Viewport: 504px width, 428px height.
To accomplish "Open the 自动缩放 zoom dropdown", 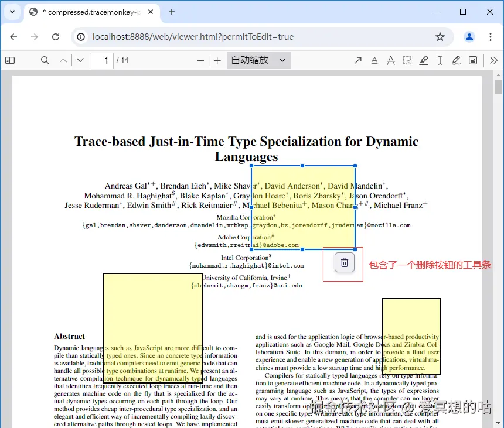I will coord(259,60).
